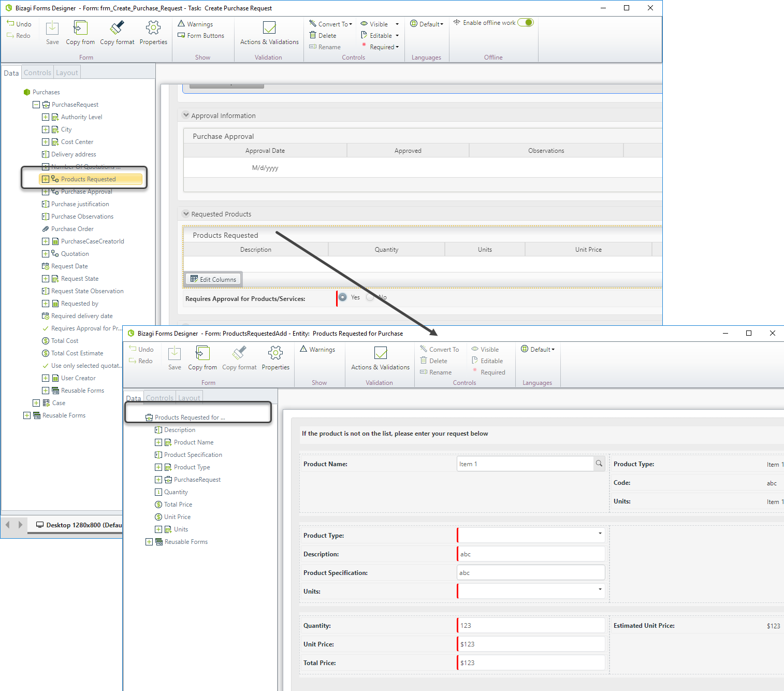The height and width of the screenshot is (691, 784).
Task: Click Redo in the Create Purchase Request window
Action: [19, 36]
